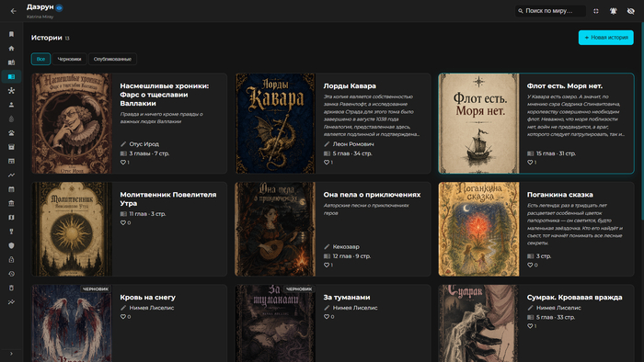644x362 pixels.
Task: Click the Флот есть. Моря нет. ship cover
Action: click(x=479, y=123)
